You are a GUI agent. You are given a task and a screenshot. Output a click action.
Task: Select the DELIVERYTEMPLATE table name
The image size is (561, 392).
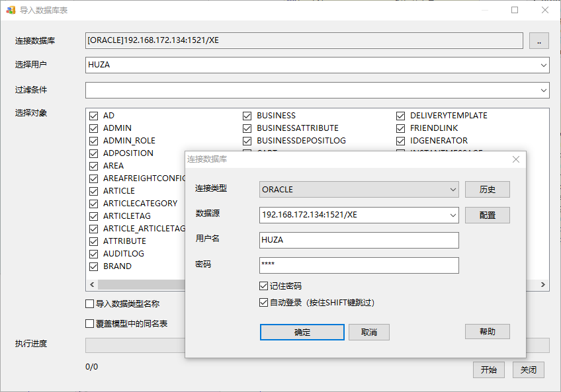(449, 116)
